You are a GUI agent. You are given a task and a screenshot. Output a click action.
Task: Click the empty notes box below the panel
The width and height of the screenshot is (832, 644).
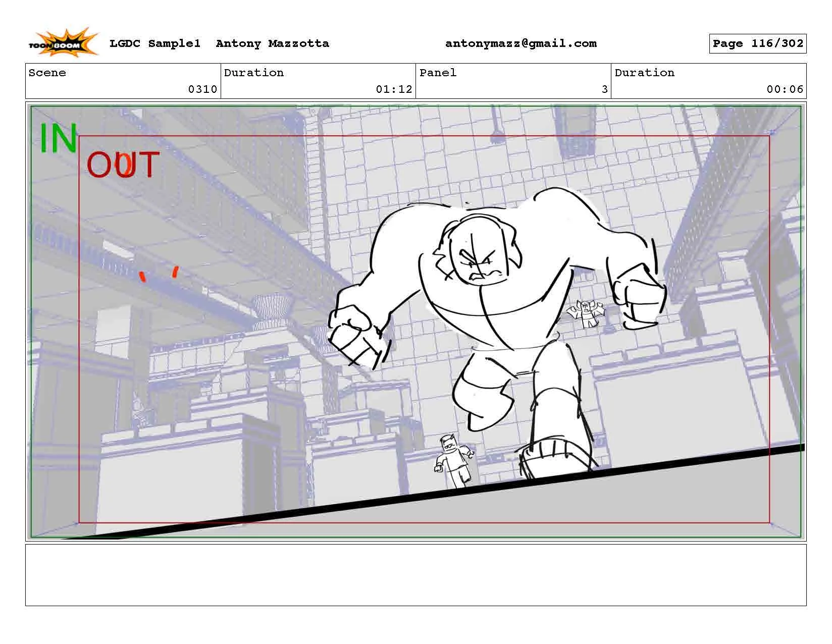[x=415, y=575]
